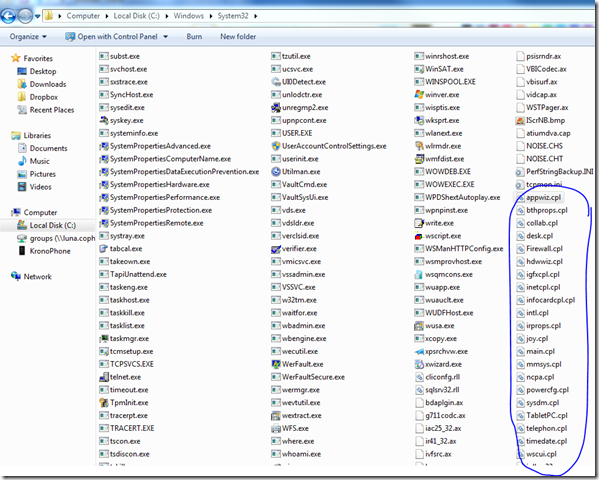Select the taskmgr.exe icon

pos(104,339)
